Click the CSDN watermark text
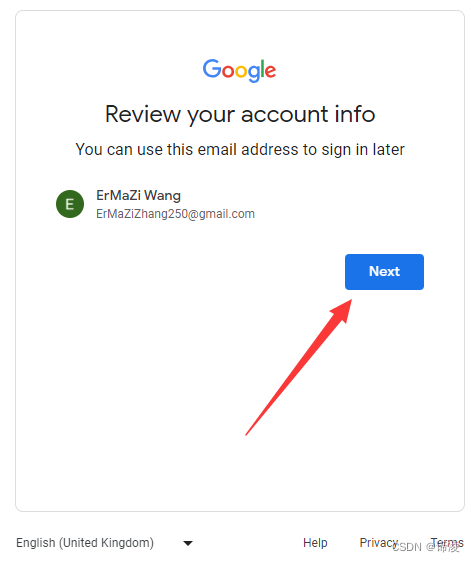This screenshot has width=475, height=562. pos(426,547)
